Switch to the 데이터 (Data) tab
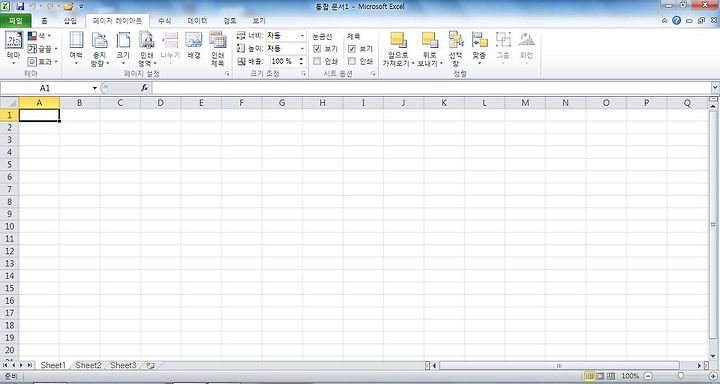Viewport: 720px width, 384px height. 197,21
